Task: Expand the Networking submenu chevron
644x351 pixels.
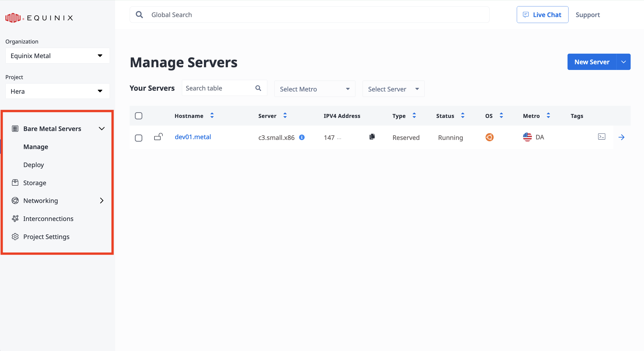Action: [x=101, y=200]
